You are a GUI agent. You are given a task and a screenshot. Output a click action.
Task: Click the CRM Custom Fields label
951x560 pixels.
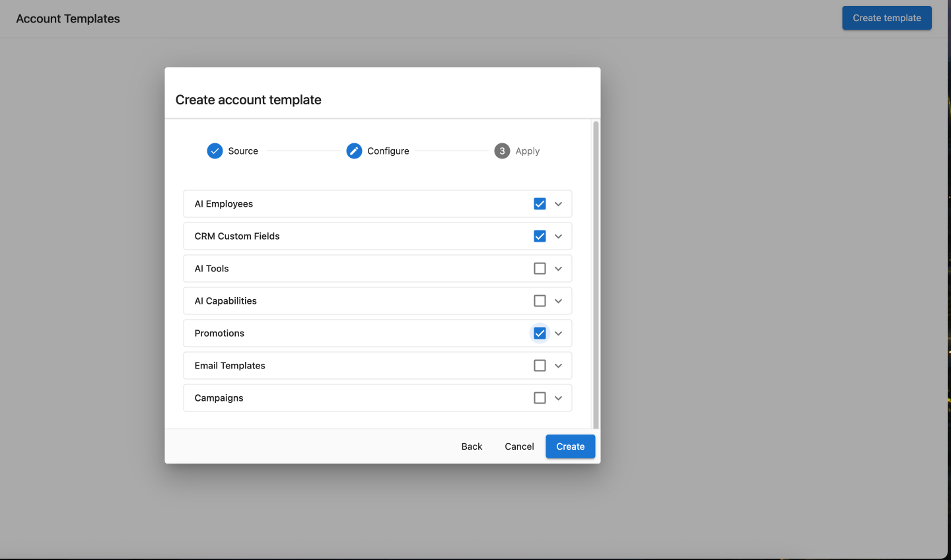click(x=237, y=236)
